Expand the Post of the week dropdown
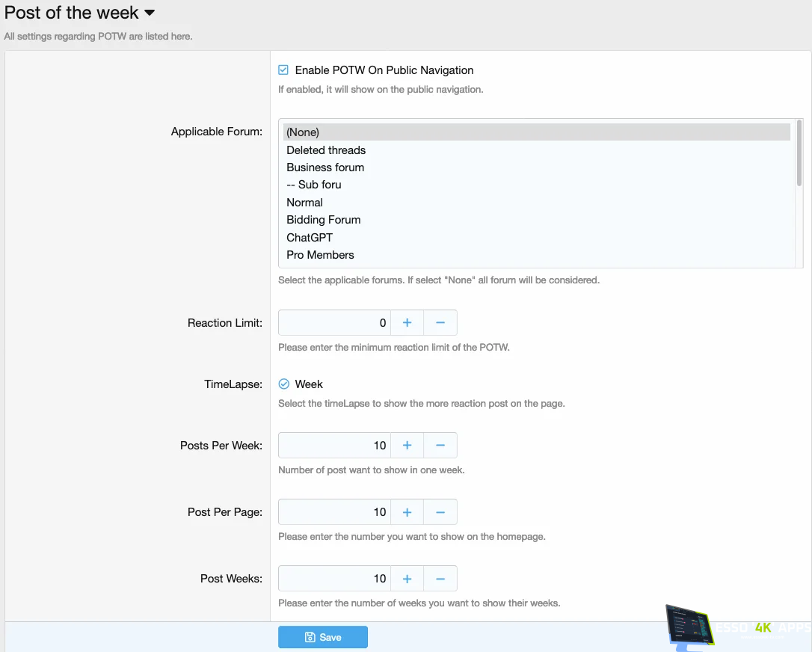 tap(150, 13)
